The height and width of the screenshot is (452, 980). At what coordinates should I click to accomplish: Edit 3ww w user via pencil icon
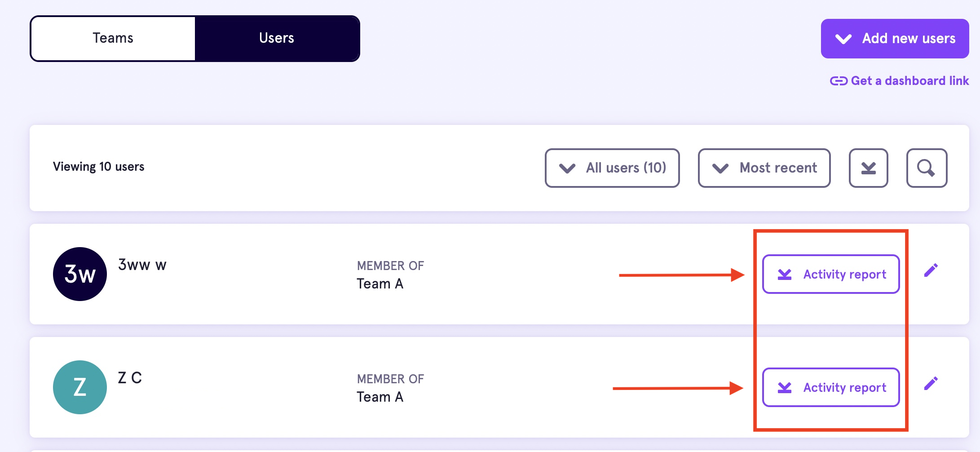click(x=931, y=270)
